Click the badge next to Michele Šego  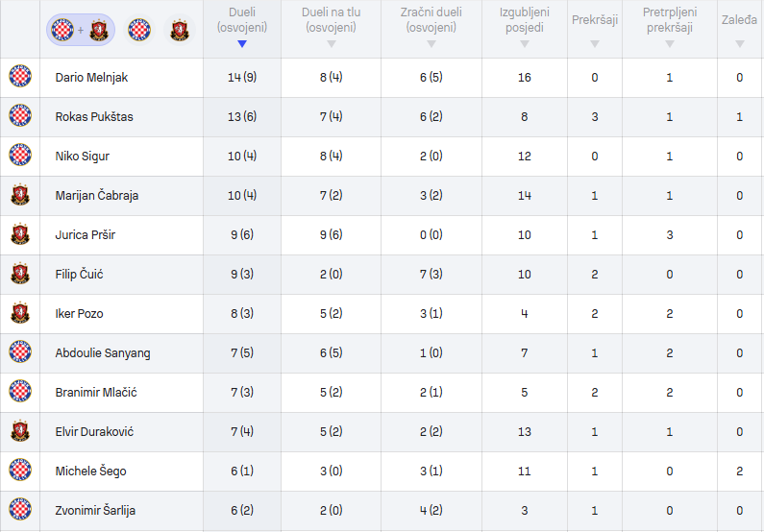point(20,471)
